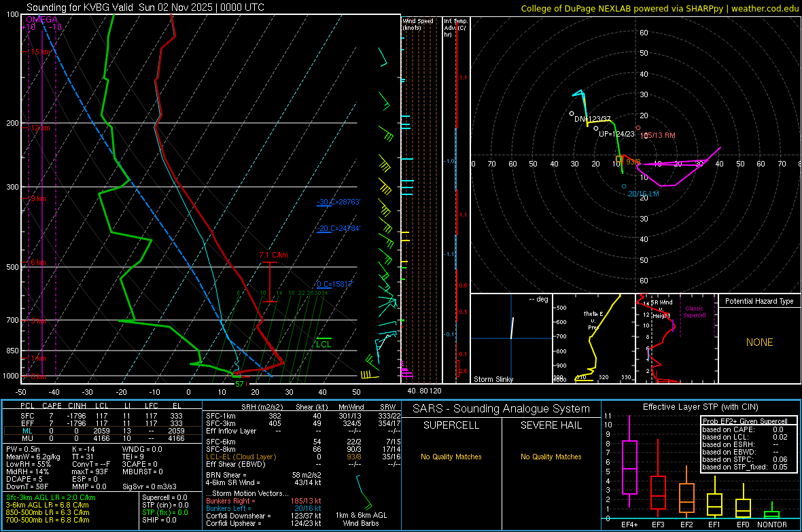Click the green 'STP (fix) = 0.0' value
This screenshot has height=532, width=802.
coord(165,512)
